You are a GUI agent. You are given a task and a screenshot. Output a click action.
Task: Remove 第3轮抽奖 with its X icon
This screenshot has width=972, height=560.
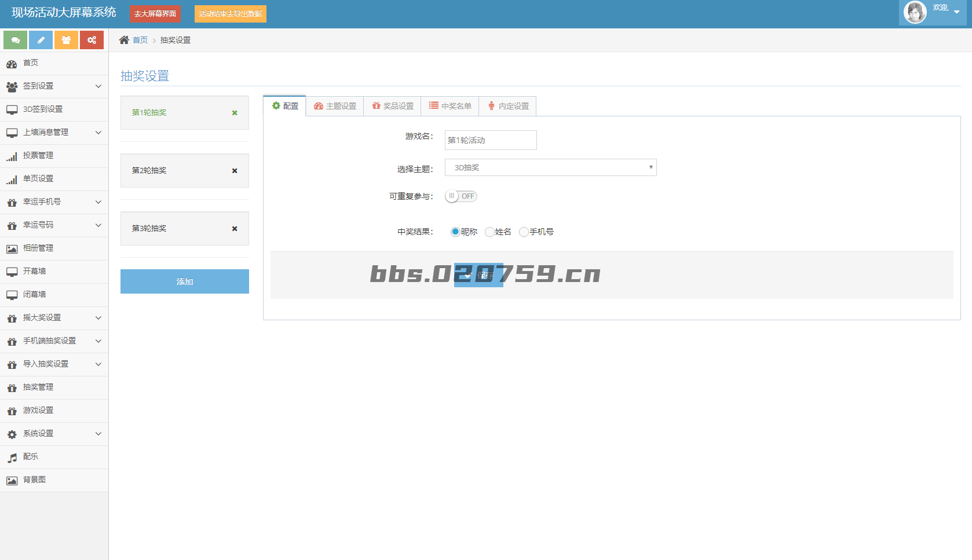235,229
